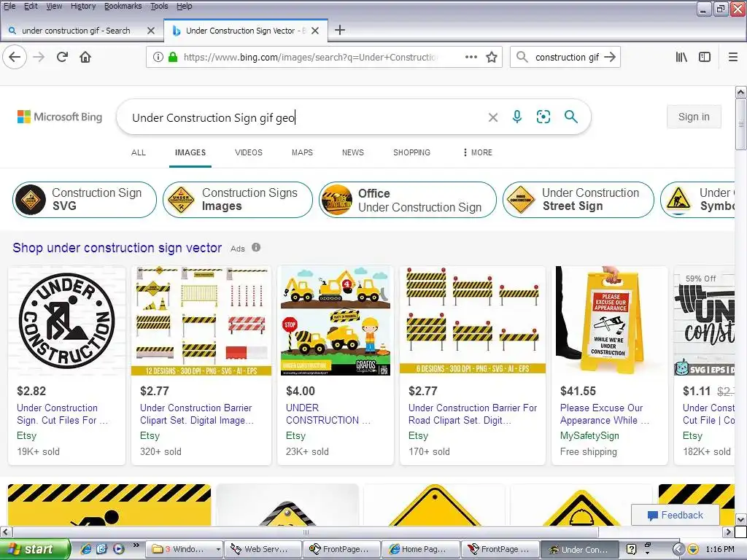Image resolution: width=747 pixels, height=560 pixels.
Task: Show site information icon in address bar
Action: (x=158, y=57)
